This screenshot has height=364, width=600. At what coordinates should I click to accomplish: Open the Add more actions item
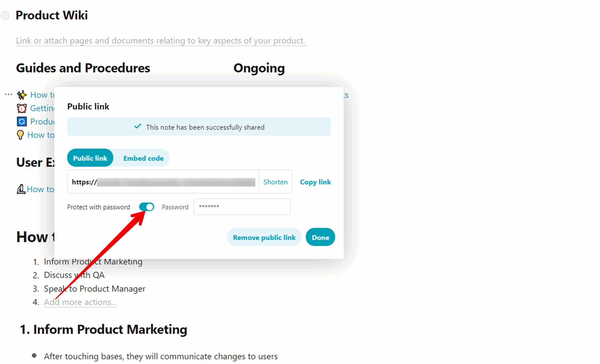pyautogui.click(x=80, y=302)
